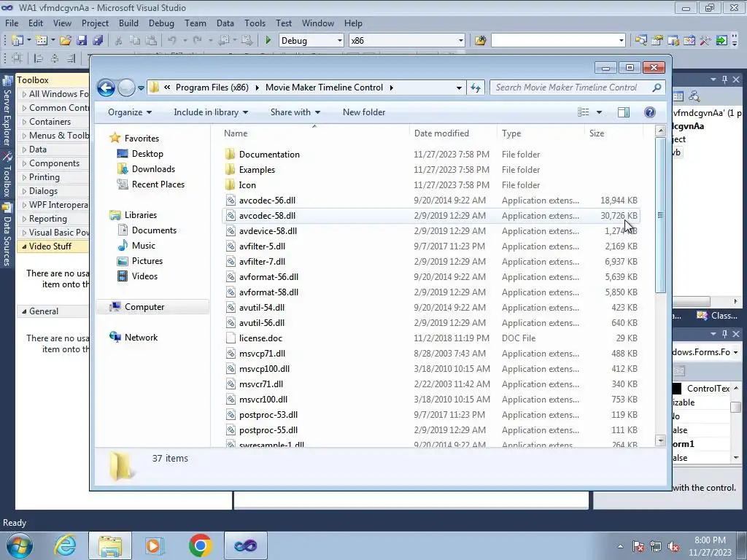Click the Find in Files toolbar icon
The width and height of the screenshot is (747, 560).
point(480,41)
